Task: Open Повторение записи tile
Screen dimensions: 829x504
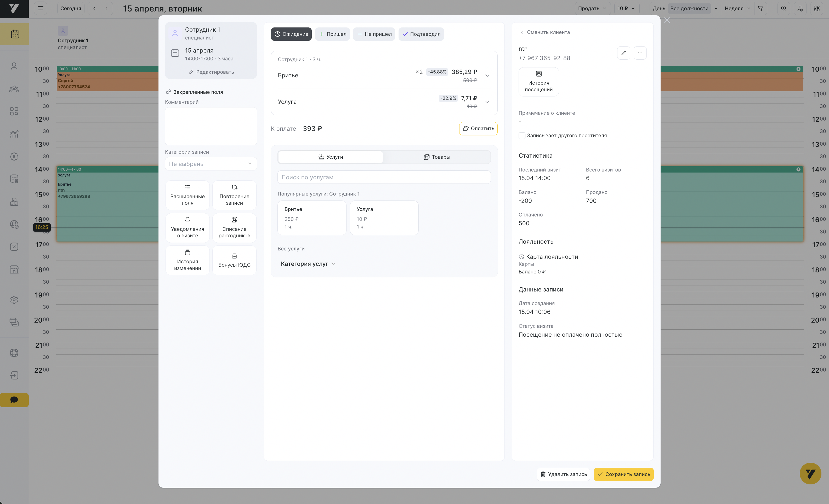Action: tap(234, 195)
